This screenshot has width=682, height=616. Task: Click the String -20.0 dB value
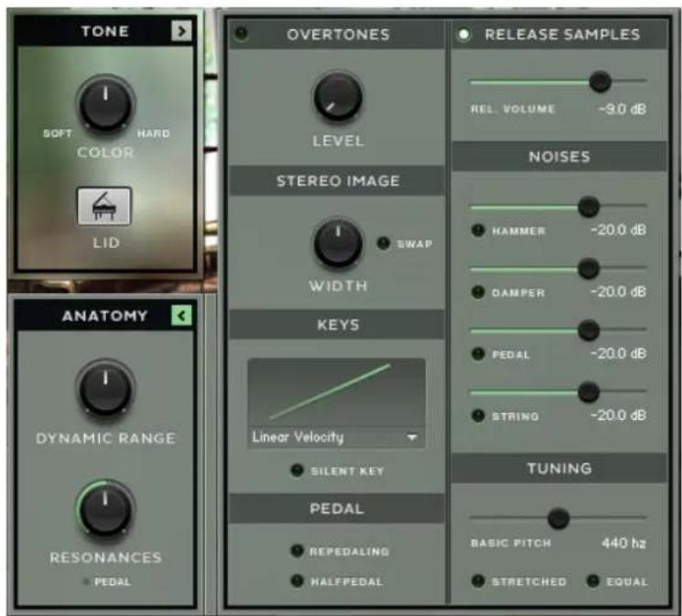click(x=618, y=415)
